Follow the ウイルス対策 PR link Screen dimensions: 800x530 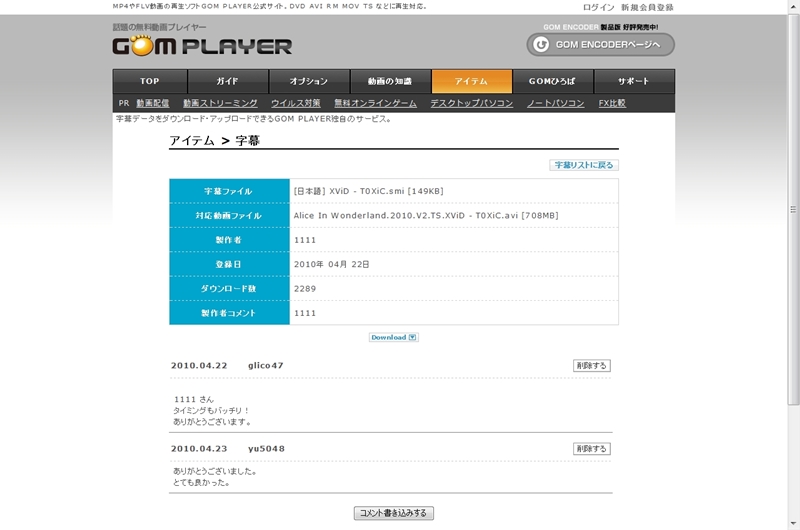coord(295,103)
